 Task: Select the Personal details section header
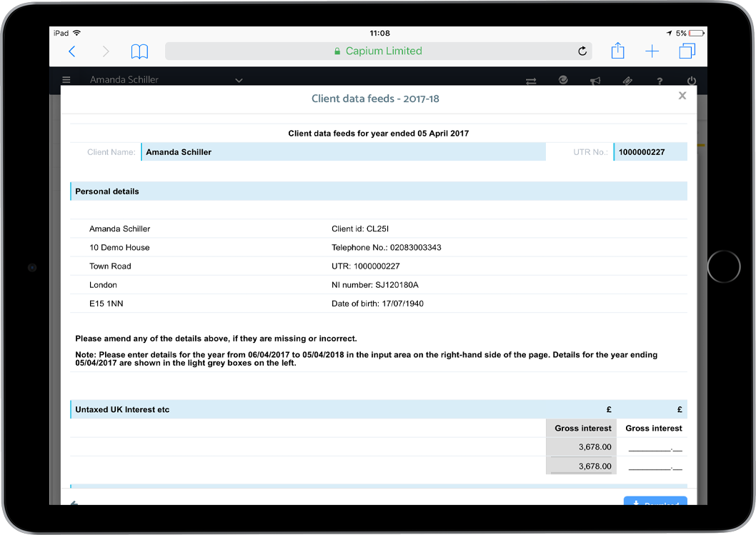click(x=379, y=191)
